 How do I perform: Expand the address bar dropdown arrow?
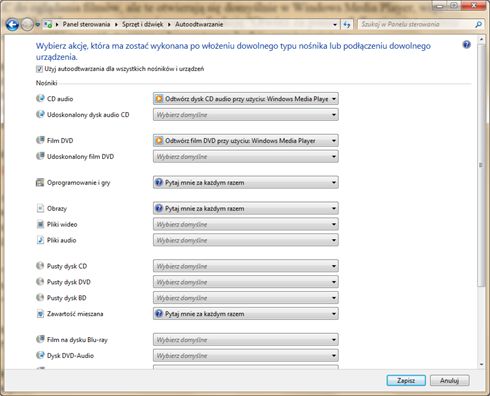335,25
